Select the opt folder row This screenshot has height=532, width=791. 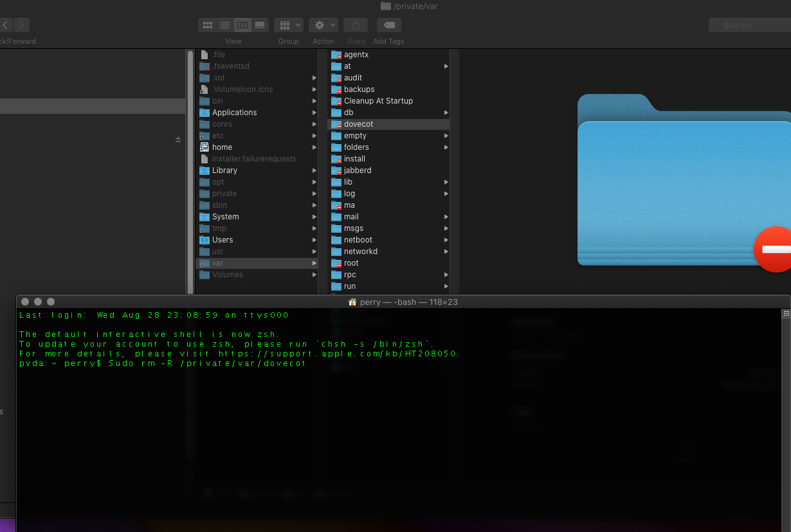coord(257,182)
